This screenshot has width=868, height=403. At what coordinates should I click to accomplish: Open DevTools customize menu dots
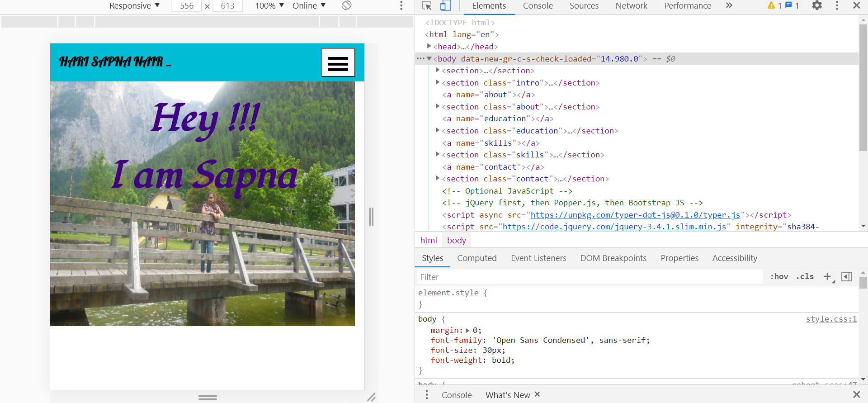837,5
